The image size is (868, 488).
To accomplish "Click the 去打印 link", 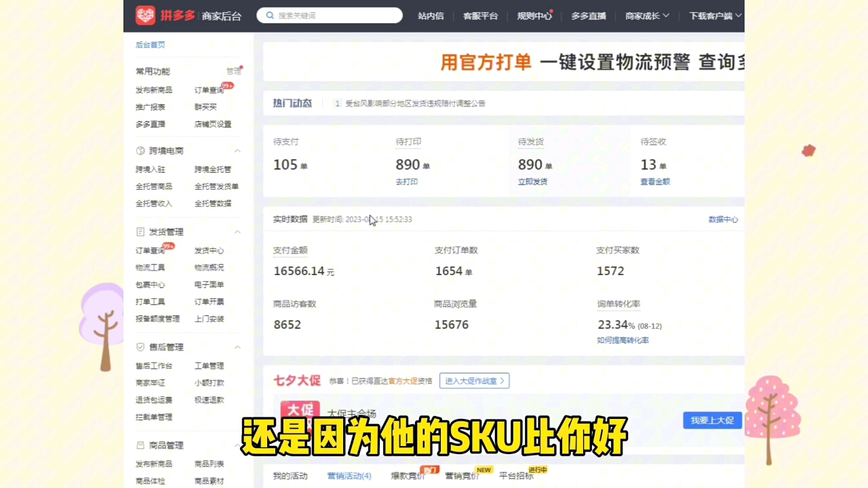I will (x=407, y=182).
